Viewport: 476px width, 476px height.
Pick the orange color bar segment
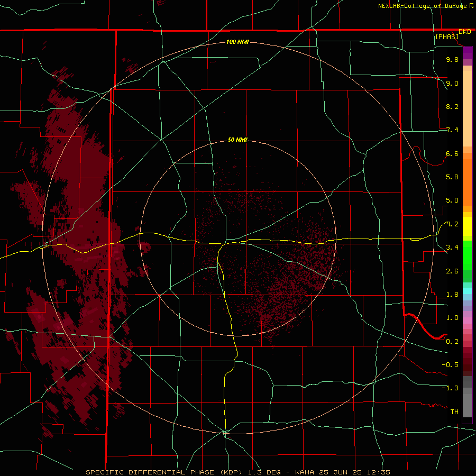click(467, 183)
